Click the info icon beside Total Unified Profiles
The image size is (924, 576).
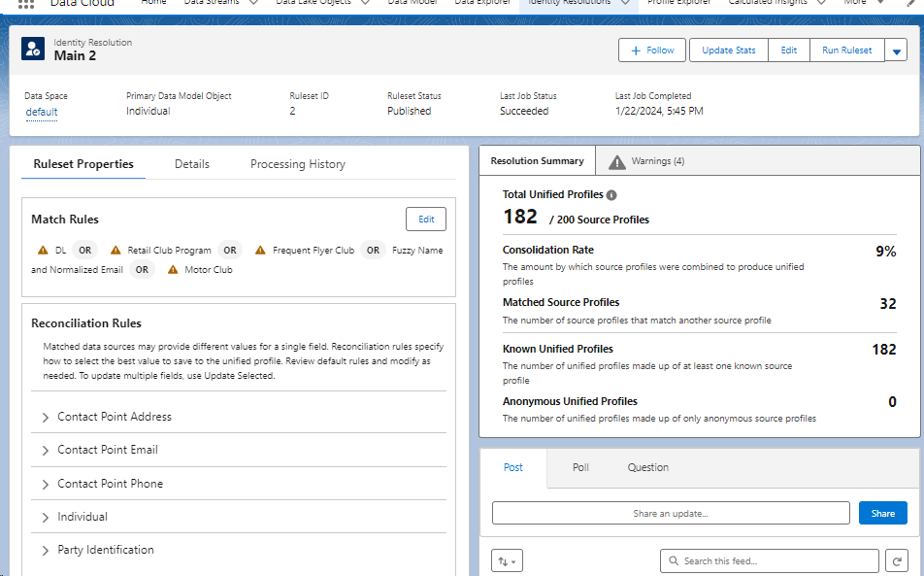pyautogui.click(x=611, y=195)
